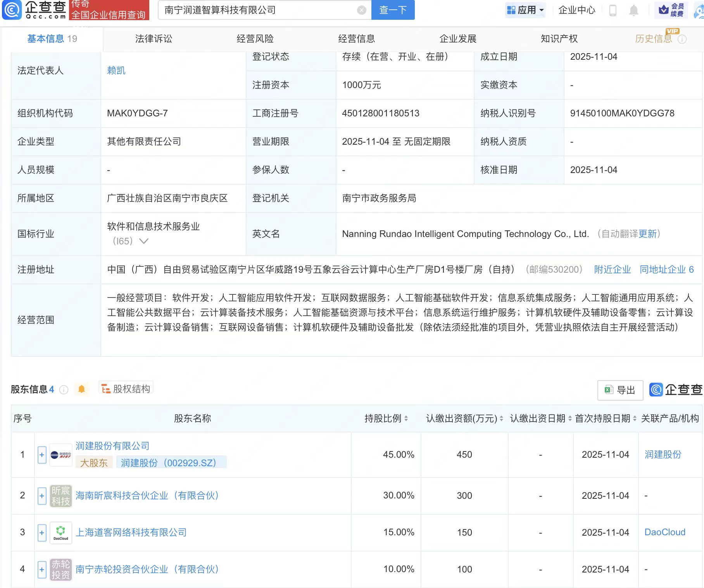Image resolution: width=704 pixels, height=588 pixels.
Task: Toggle sort by 持股比例
Action: tap(405, 419)
